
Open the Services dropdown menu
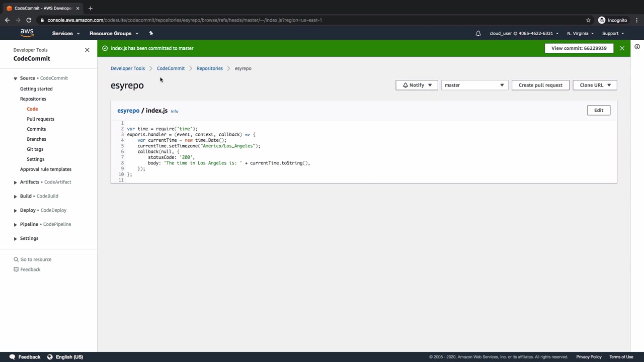[x=66, y=33]
